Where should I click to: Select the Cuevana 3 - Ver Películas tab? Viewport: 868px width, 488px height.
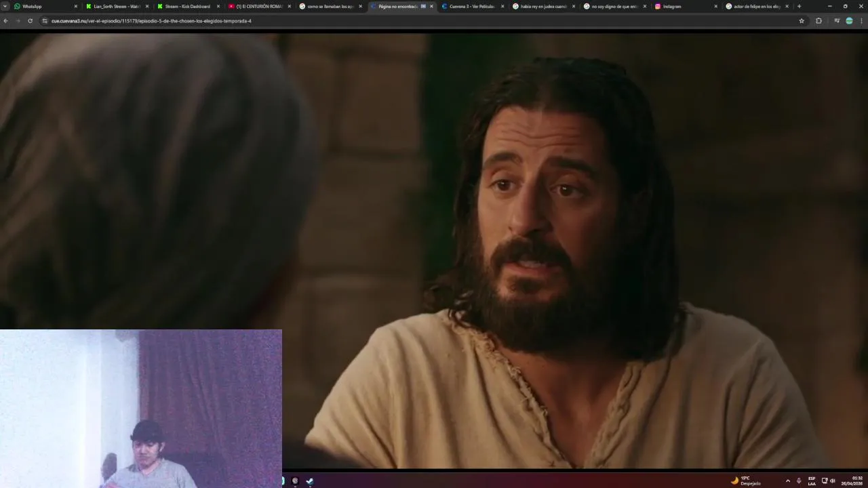(471, 6)
